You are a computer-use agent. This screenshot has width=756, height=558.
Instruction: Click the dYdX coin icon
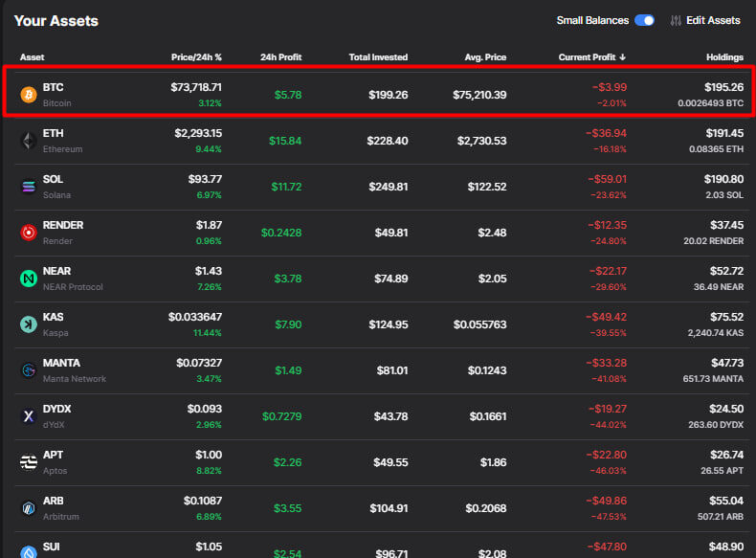(29, 416)
